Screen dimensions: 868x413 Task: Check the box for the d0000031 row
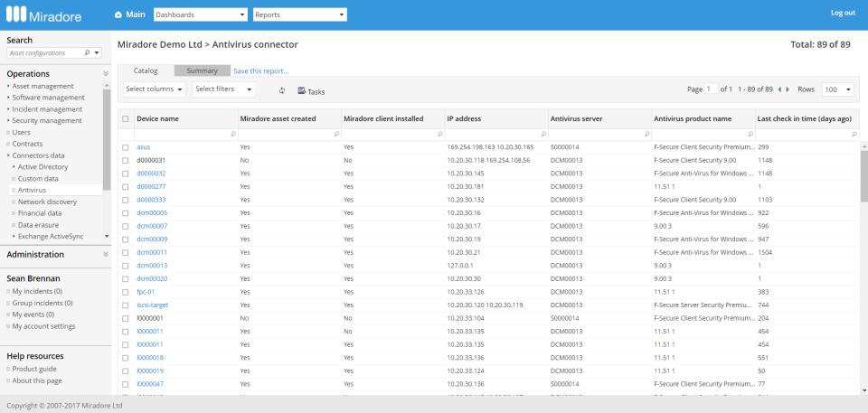click(125, 161)
